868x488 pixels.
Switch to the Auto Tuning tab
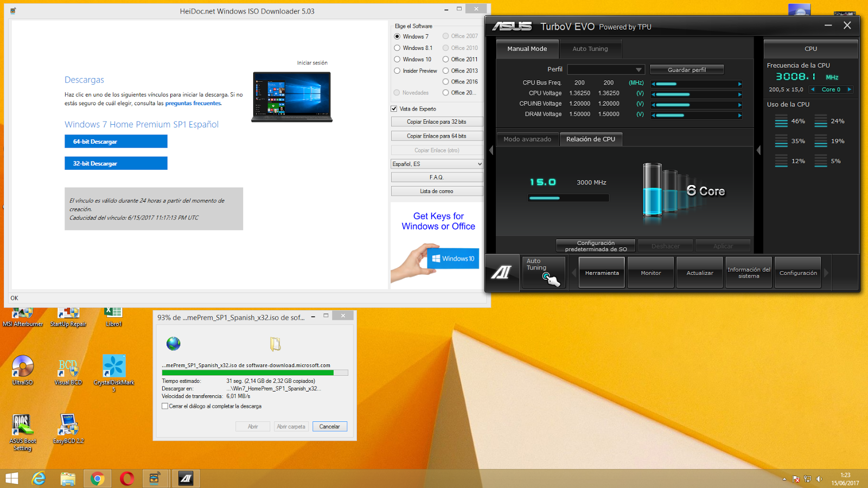[590, 49]
